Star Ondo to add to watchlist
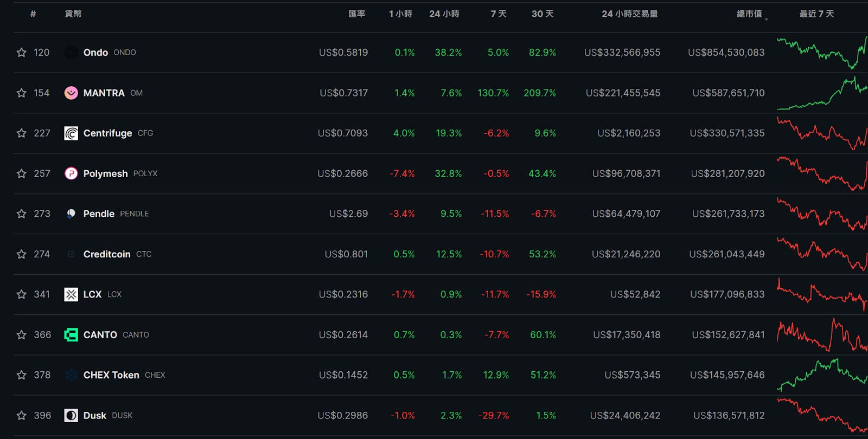The height and width of the screenshot is (439, 868). pos(21,53)
